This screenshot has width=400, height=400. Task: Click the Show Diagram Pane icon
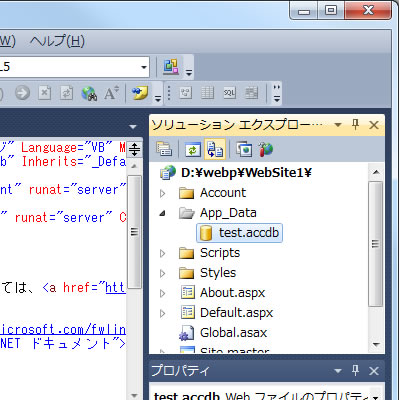pyautogui.click(x=185, y=93)
